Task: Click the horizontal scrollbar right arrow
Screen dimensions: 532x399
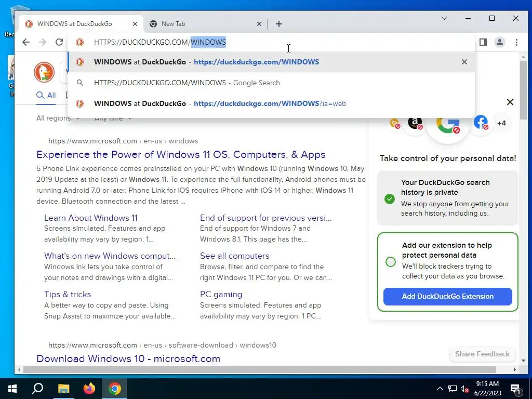Action: pos(515,369)
